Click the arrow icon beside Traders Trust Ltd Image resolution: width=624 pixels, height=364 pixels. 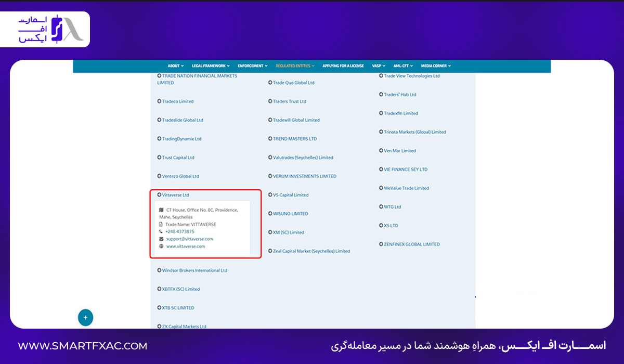tap(270, 101)
